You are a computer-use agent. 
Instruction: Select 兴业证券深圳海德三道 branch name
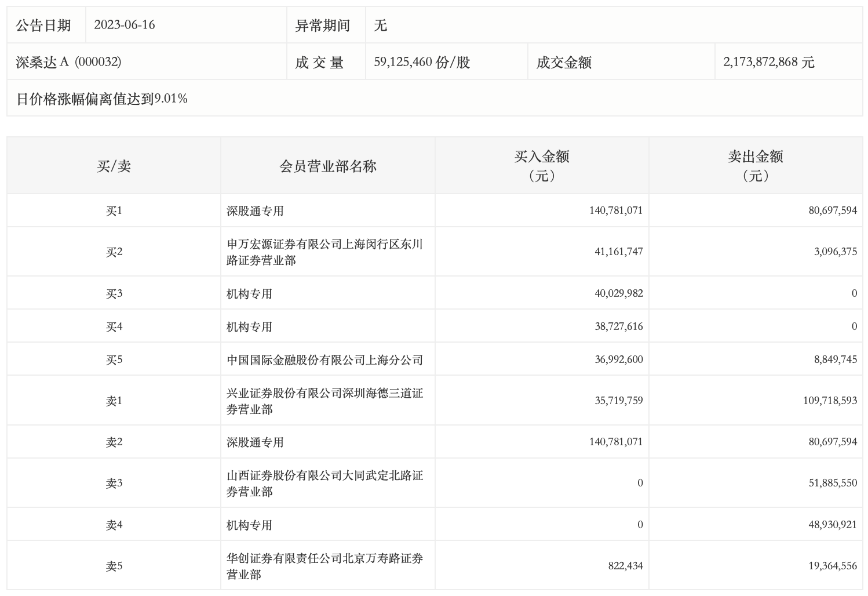pyautogui.click(x=324, y=401)
